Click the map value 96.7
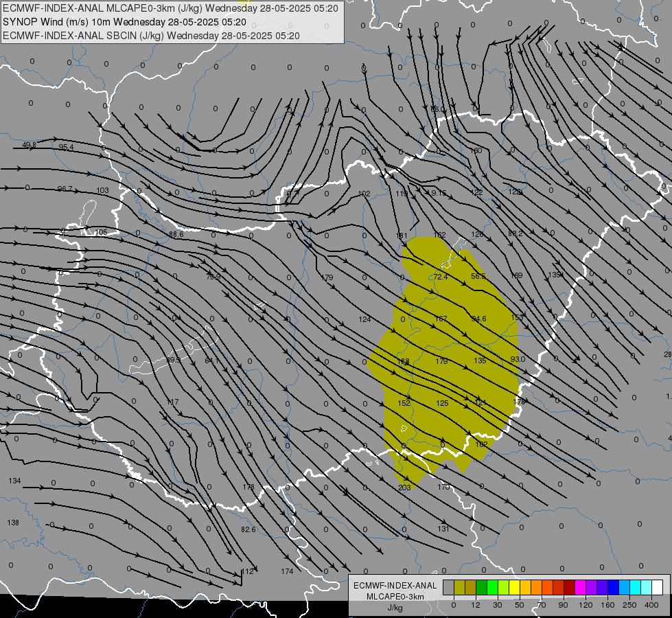The width and height of the screenshot is (672, 618). tap(65, 189)
